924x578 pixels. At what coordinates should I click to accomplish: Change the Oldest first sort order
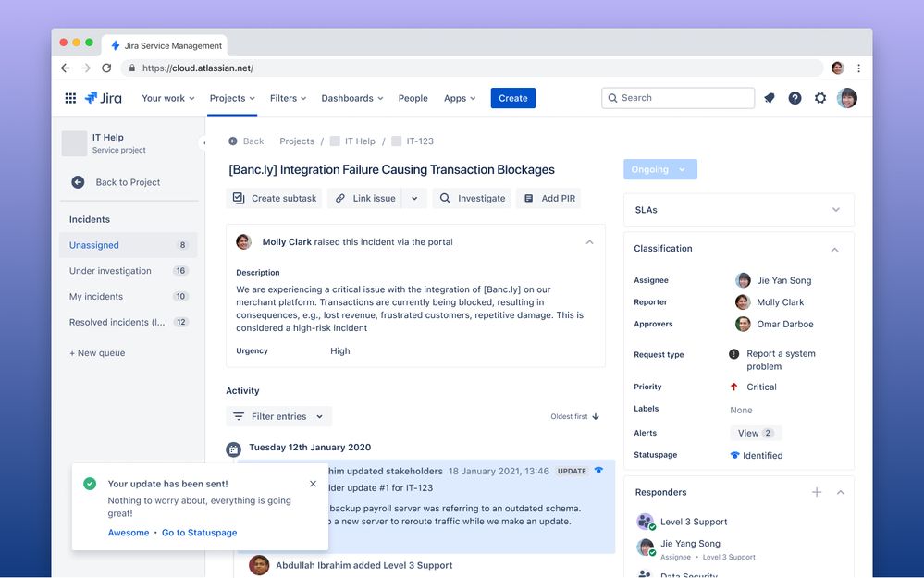(575, 416)
